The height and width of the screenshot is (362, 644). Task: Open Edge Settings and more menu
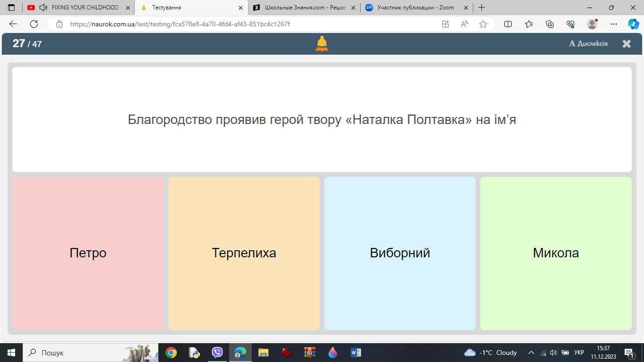[x=613, y=24]
